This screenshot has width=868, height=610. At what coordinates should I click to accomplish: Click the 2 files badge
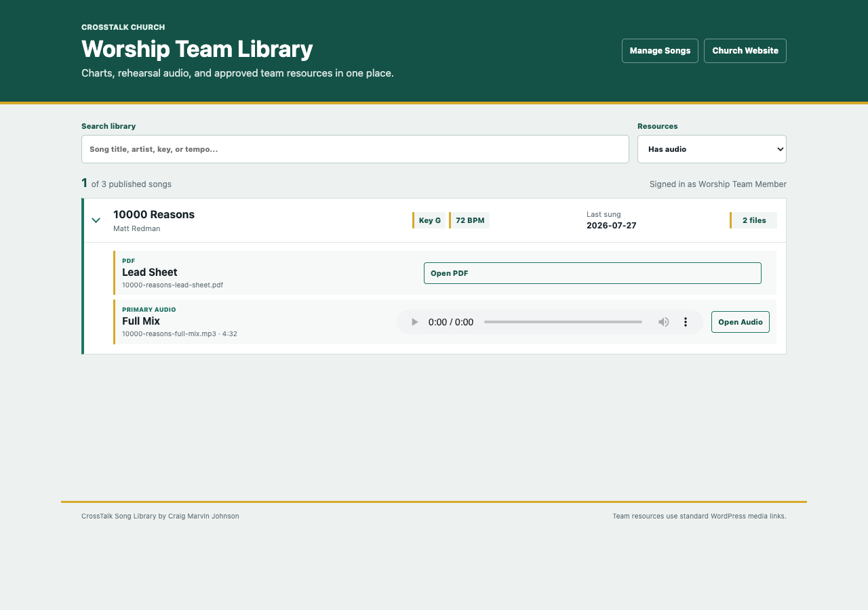pos(753,220)
